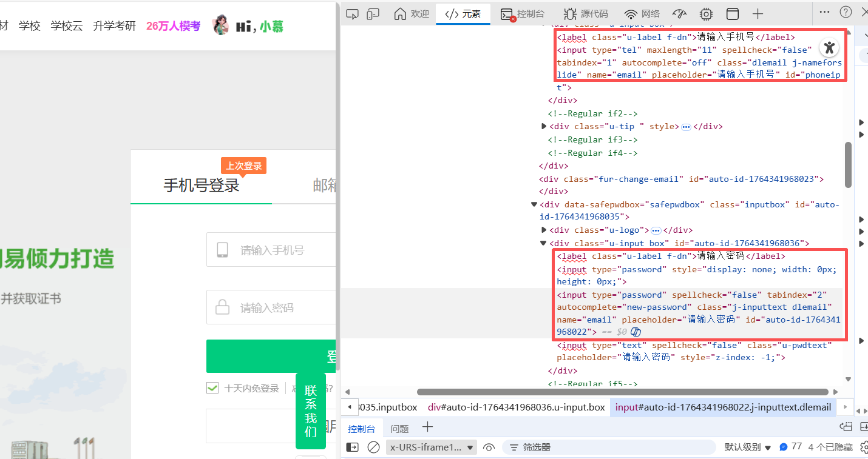Switch to drawer 问题 issues tab
The height and width of the screenshot is (459, 868).
pos(399,429)
